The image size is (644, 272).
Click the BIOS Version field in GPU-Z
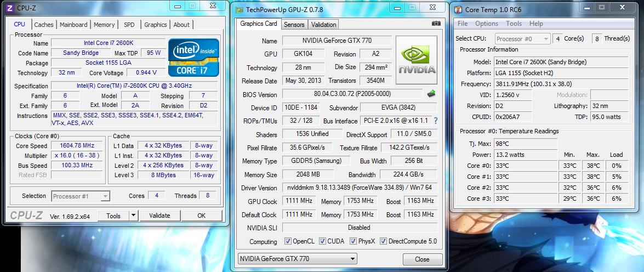352,94
